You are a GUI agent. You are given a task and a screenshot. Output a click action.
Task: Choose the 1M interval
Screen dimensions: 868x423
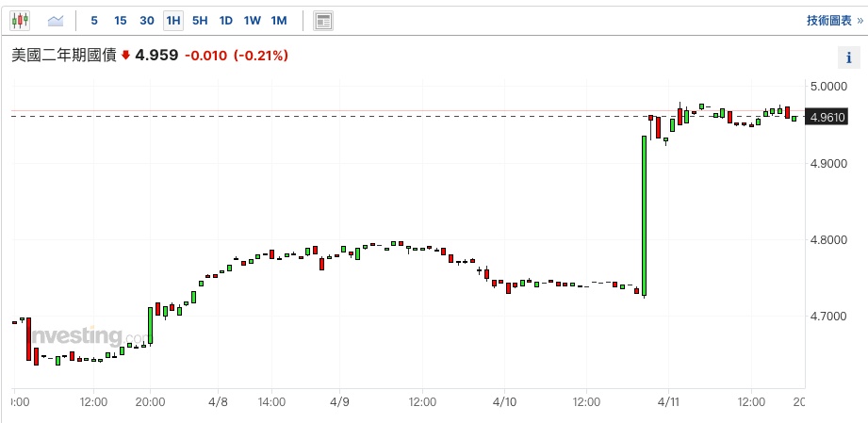[x=278, y=20]
